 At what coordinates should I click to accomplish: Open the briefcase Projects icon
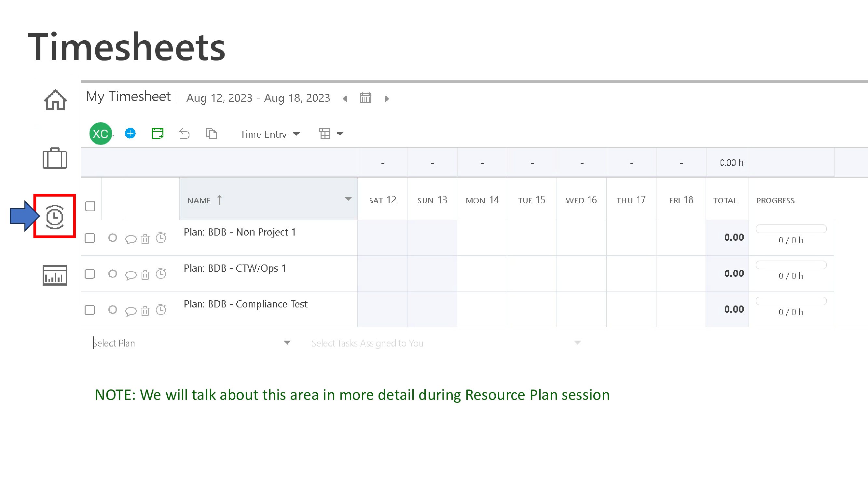point(55,158)
